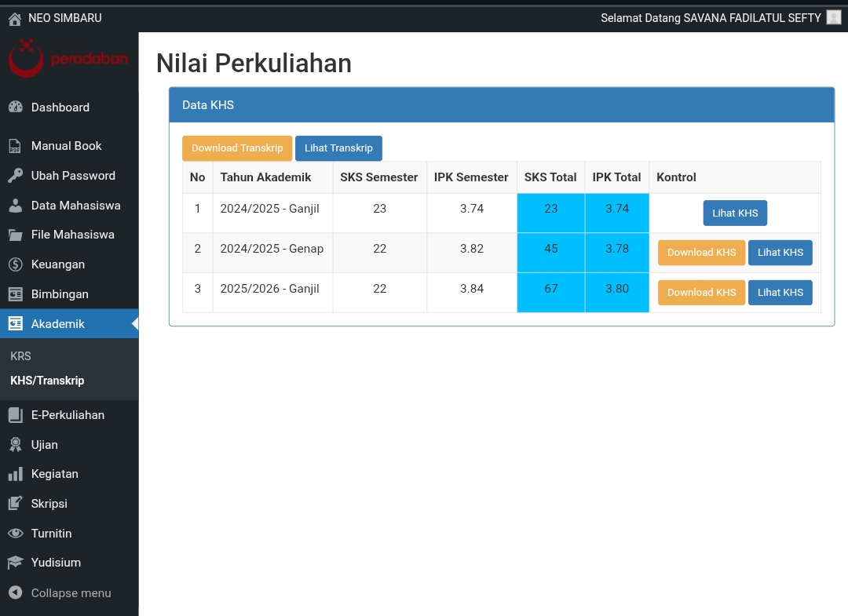Click the Peradaban logo
848x616 pixels.
click(x=68, y=58)
